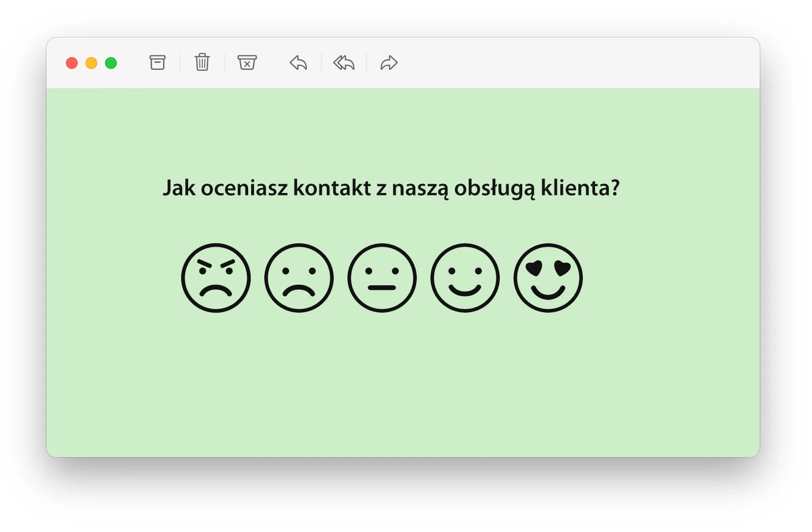Choose the sad frowning face rating
This screenshot has height=532, width=812.
click(x=299, y=278)
